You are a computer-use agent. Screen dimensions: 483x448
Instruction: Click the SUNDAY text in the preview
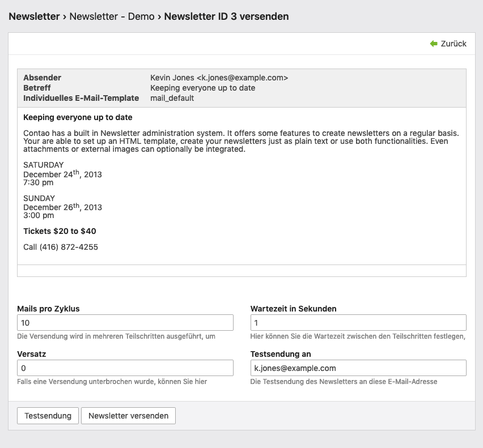tap(39, 198)
